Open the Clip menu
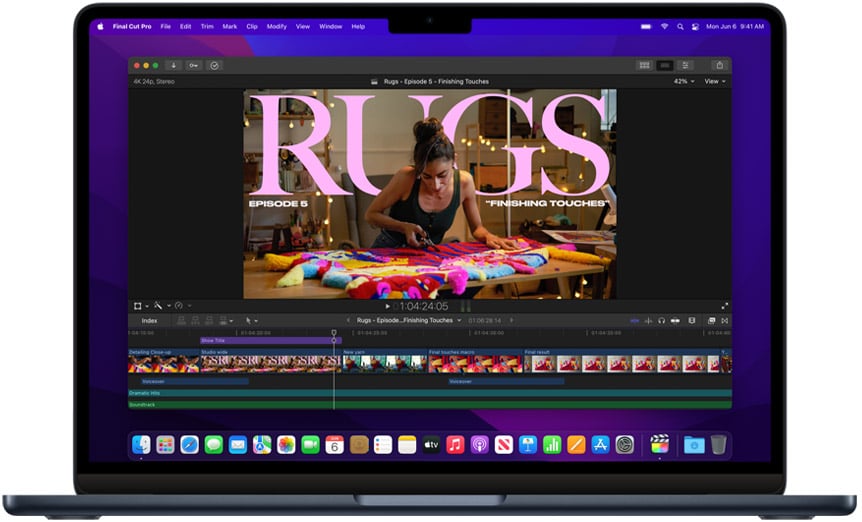862x522 pixels. point(252,26)
